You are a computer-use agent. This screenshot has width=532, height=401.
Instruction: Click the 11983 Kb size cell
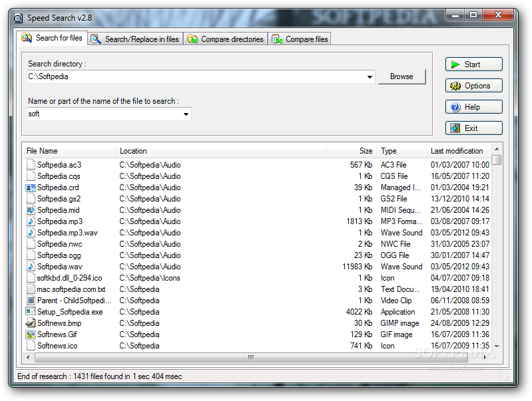pos(358,267)
